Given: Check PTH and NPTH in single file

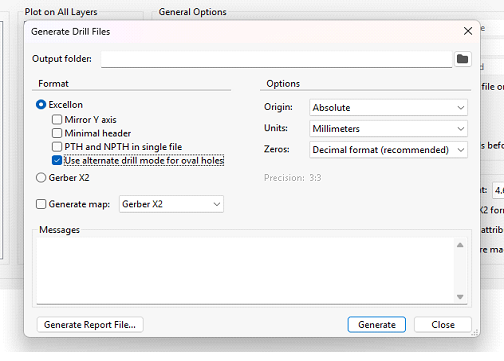Looking at the screenshot, I should 57,147.
